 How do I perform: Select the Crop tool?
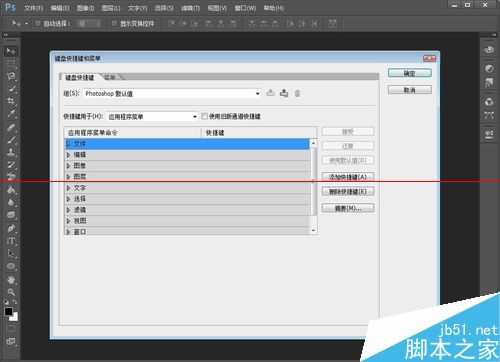[x=11, y=101]
